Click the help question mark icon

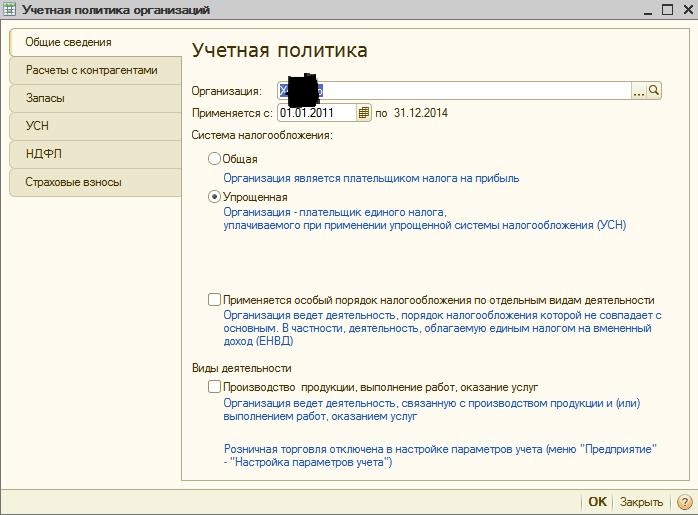(x=684, y=502)
